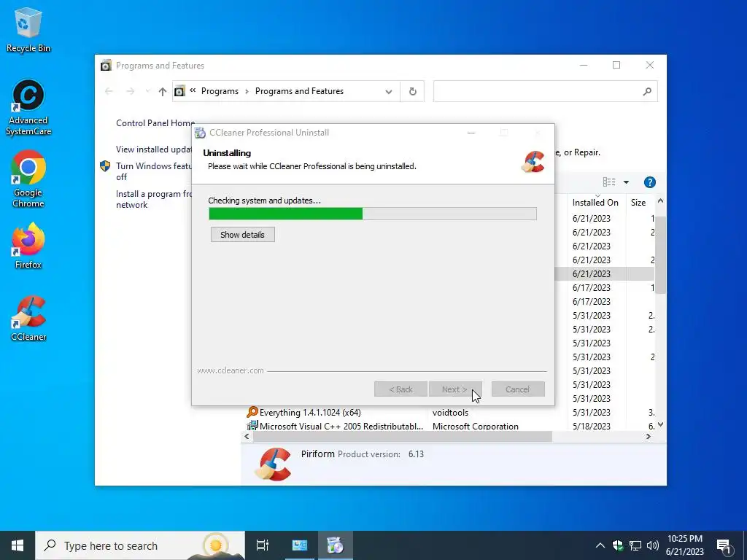Select the Everything 1.4.1.1024 (x64) entry
Image resolution: width=747 pixels, height=560 pixels.
(x=310, y=413)
